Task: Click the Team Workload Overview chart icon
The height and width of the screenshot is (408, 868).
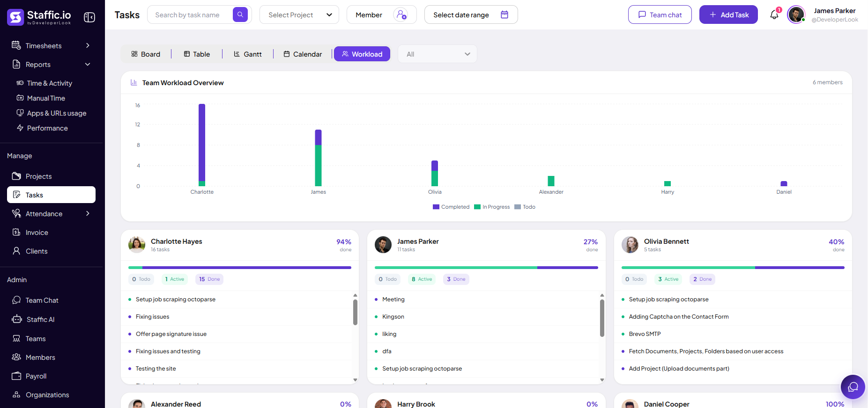Action: pyautogui.click(x=134, y=82)
